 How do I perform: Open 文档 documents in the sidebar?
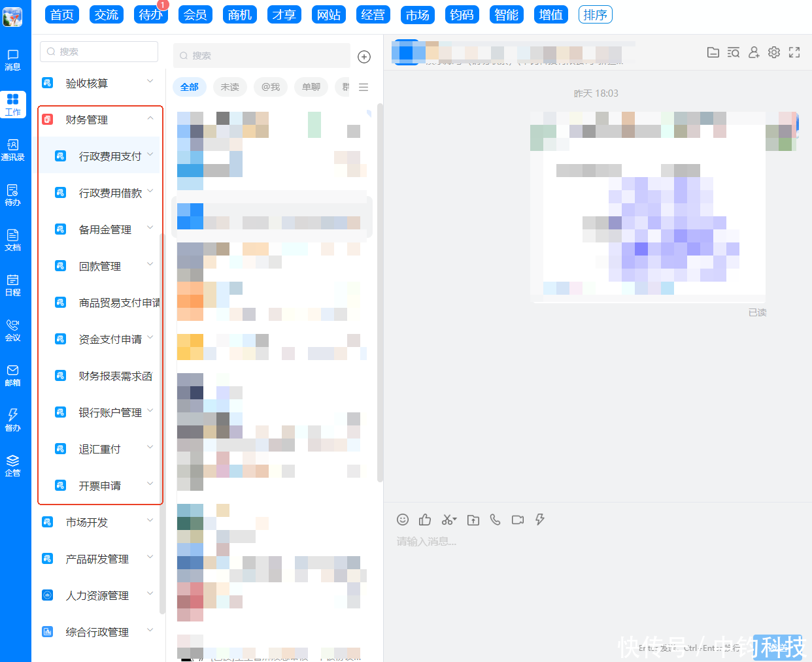pyautogui.click(x=12, y=240)
